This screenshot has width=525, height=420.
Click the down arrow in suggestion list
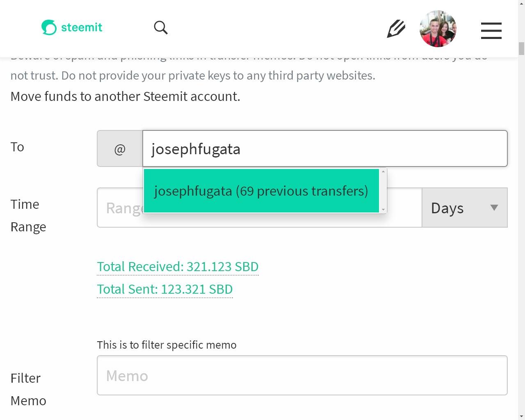pos(383,210)
